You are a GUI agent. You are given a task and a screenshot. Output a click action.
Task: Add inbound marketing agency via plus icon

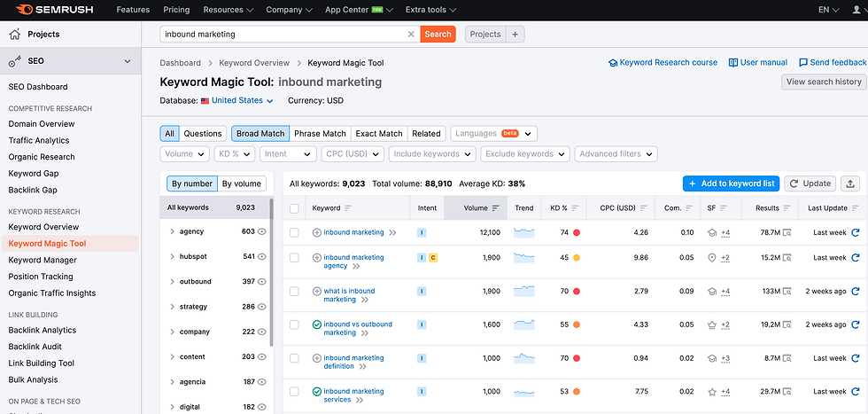coord(317,258)
